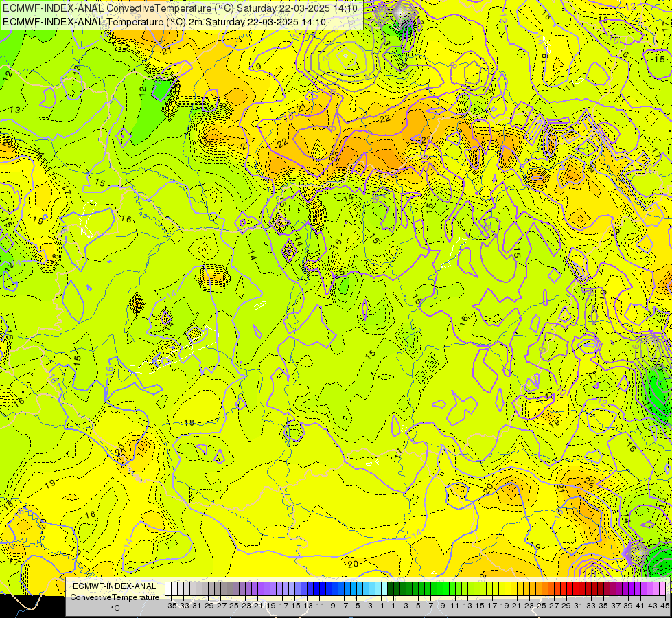Click the legend's ConvectiveTemperature label

coord(115,597)
